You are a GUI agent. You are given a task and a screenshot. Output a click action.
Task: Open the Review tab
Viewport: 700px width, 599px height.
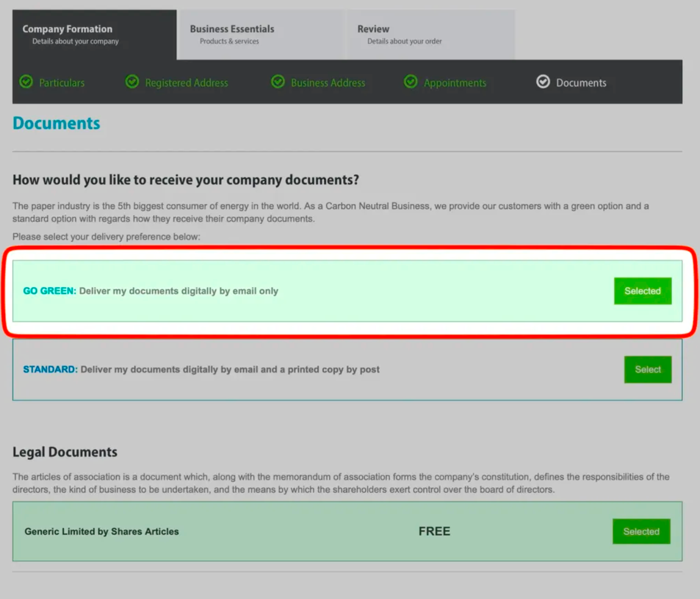431,35
